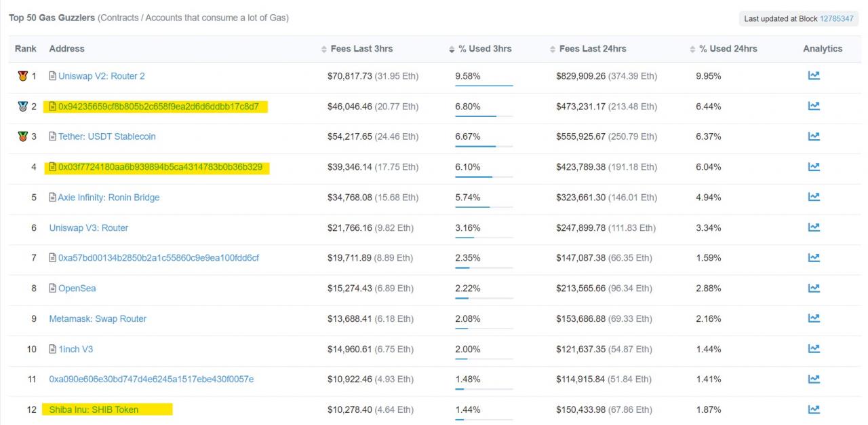Open Uniswap V3: Router address link
The image size is (868, 425).
[88, 228]
